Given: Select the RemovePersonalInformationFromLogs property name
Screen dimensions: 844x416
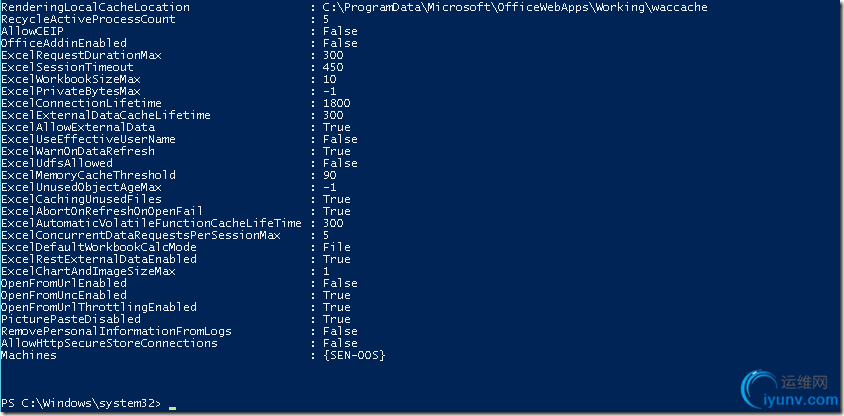Looking at the screenshot, I should 116,331.
